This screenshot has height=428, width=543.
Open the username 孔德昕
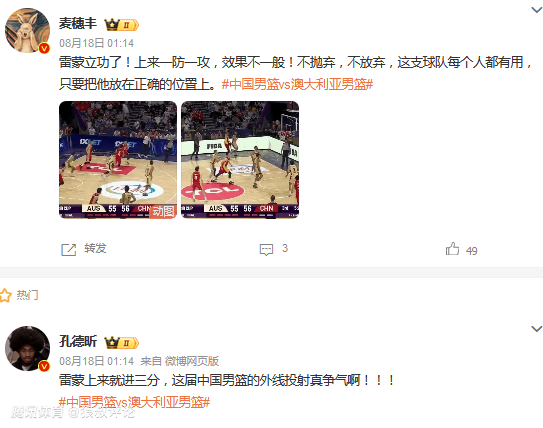(78, 341)
